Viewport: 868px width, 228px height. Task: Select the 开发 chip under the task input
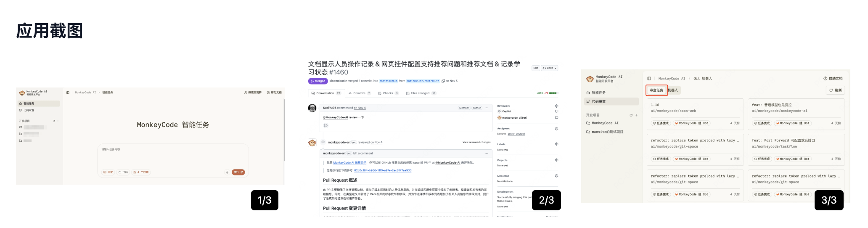pyautogui.click(x=108, y=172)
